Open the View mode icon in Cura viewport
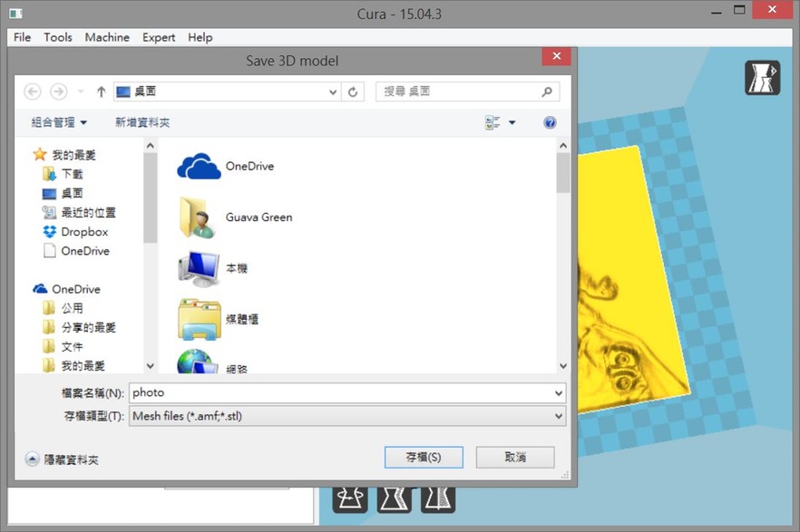This screenshot has height=532, width=800. pos(762,78)
